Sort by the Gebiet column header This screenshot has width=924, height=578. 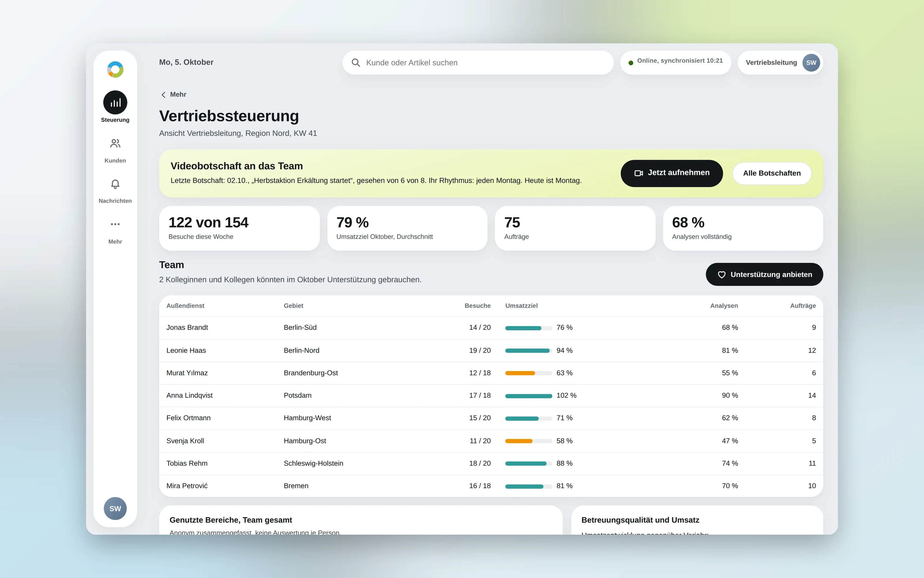point(293,306)
